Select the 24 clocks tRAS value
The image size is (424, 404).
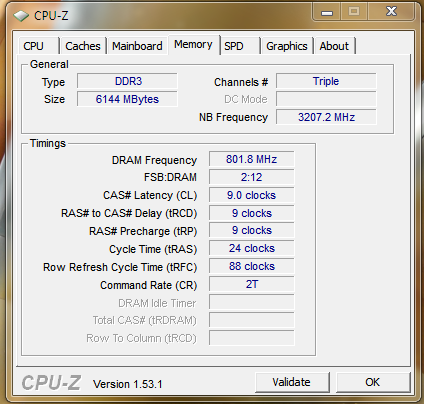click(x=252, y=249)
